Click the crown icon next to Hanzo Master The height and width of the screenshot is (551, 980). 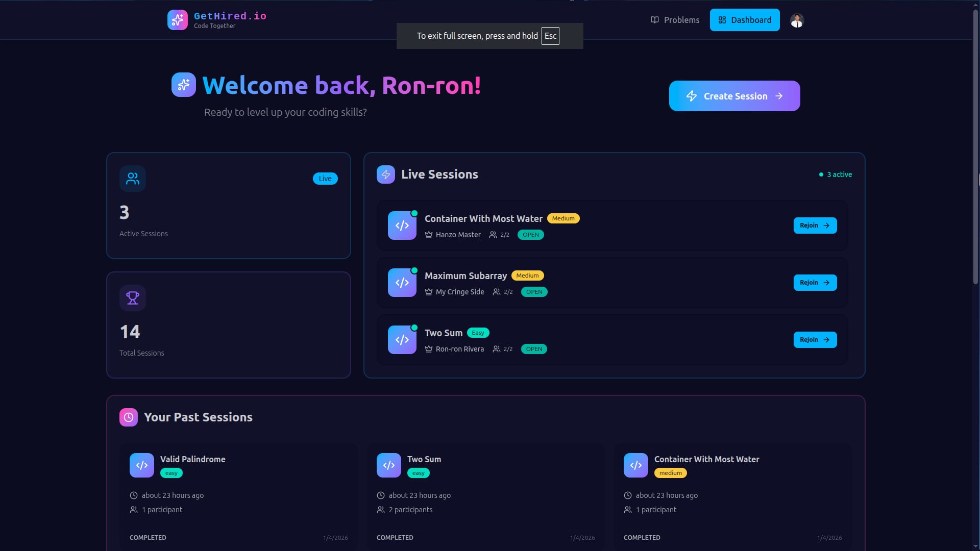(428, 235)
